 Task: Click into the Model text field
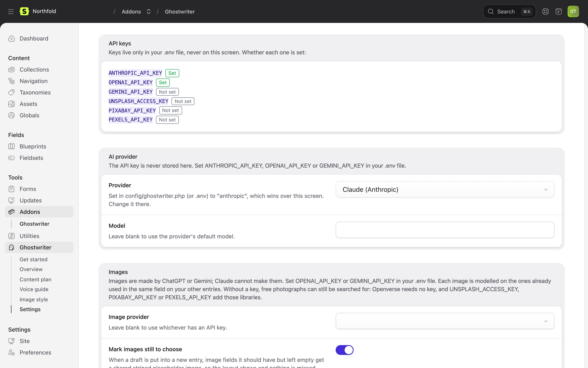tap(445, 230)
